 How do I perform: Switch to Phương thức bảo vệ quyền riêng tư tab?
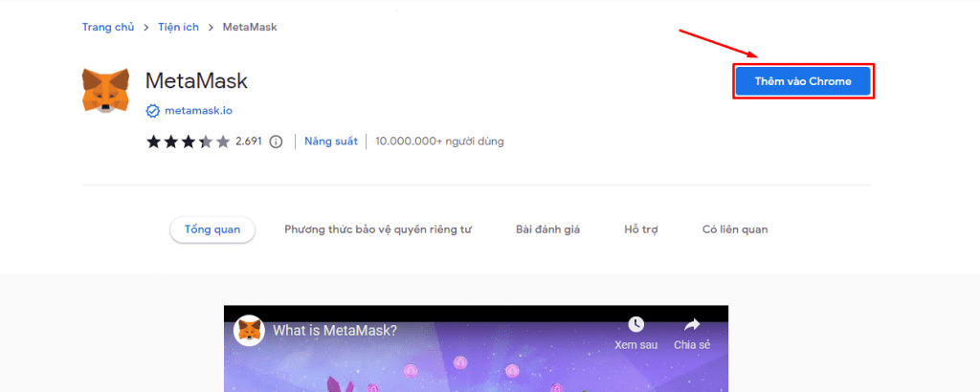coord(377,229)
